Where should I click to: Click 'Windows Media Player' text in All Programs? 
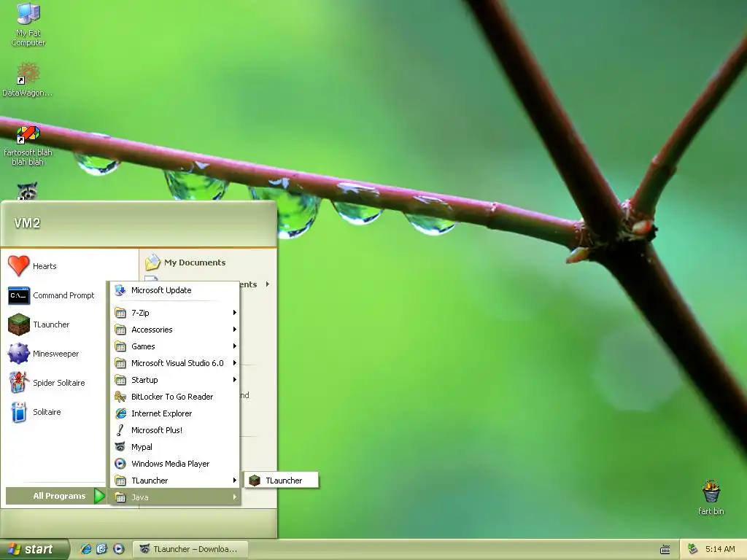pos(170,463)
